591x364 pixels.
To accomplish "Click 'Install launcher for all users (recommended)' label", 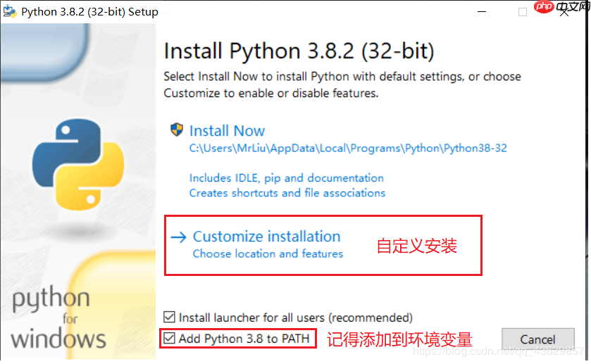I will (296, 318).
